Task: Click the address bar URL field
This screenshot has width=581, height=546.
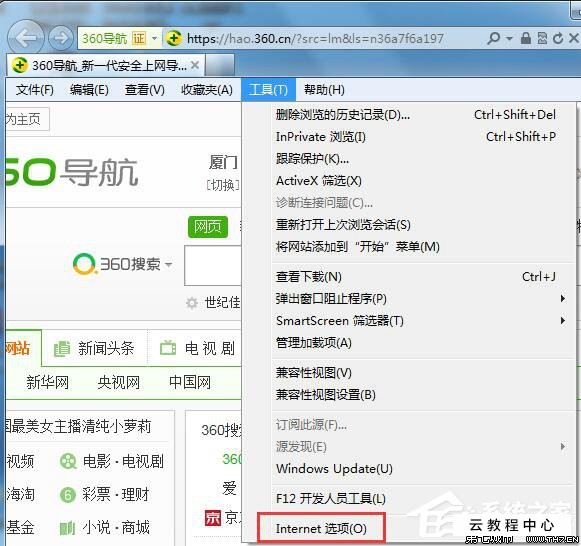Action: point(315,38)
